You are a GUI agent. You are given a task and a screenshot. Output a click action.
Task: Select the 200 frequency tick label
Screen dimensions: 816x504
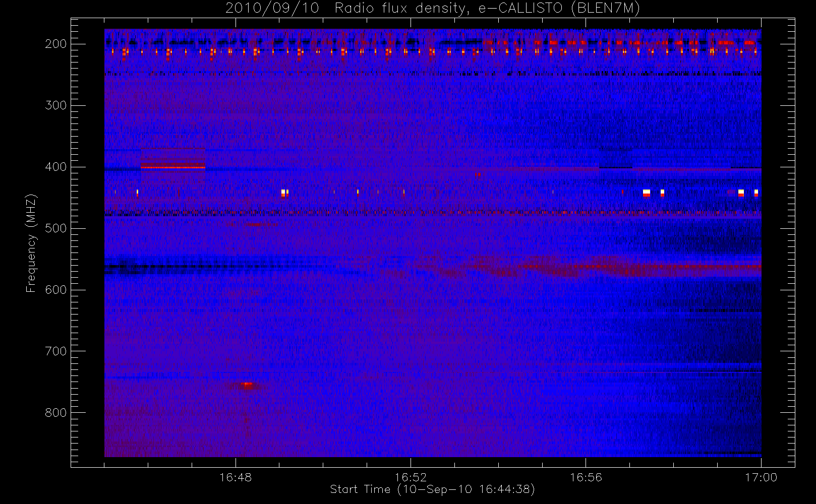[x=56, y=44]
